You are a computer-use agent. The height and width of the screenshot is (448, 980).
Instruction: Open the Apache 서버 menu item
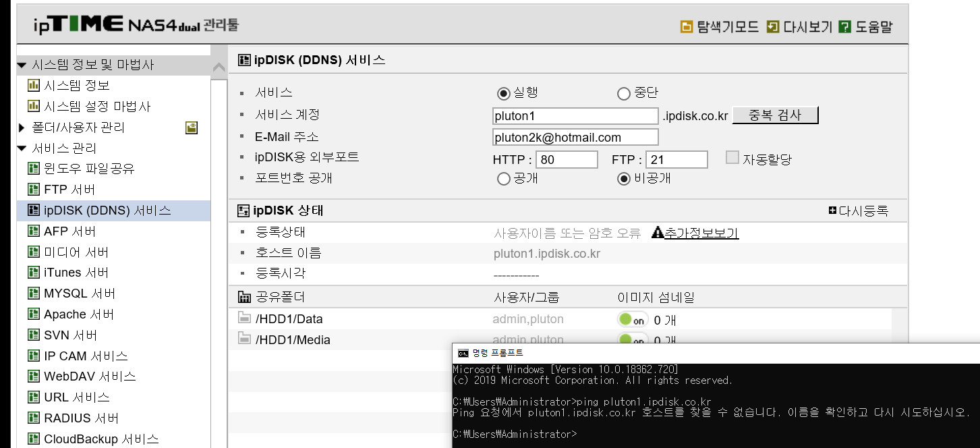tap(79, 314)
